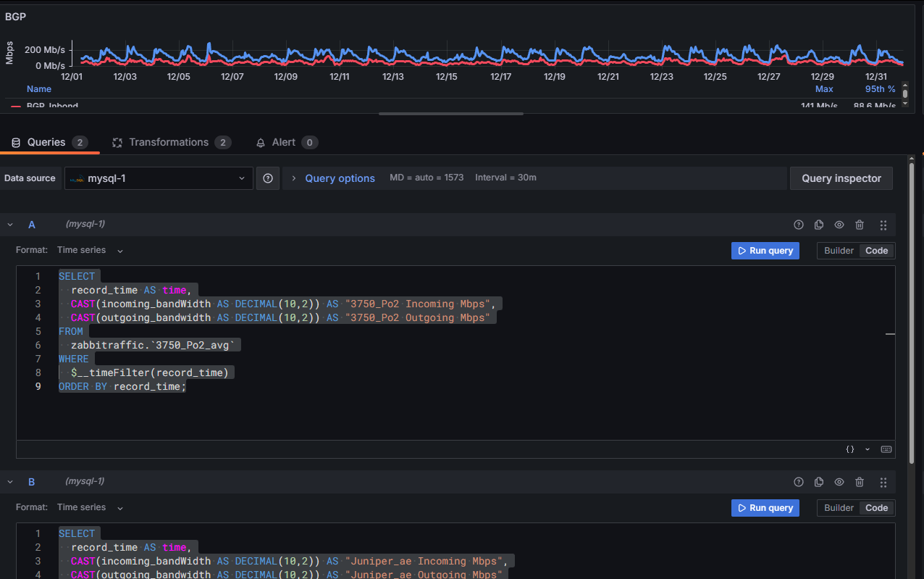The image size is (924, 579).
Task: Click the $__timeFilter line in query A editor
Action: 150,372
